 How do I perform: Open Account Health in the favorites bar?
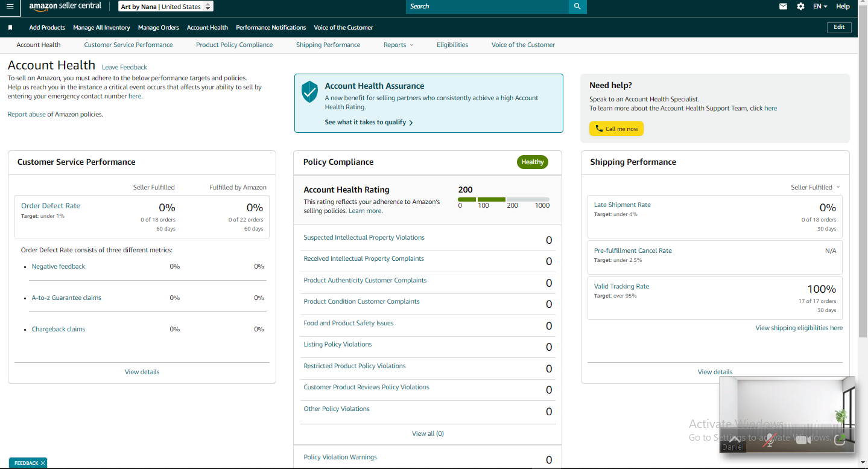(207, 28)
